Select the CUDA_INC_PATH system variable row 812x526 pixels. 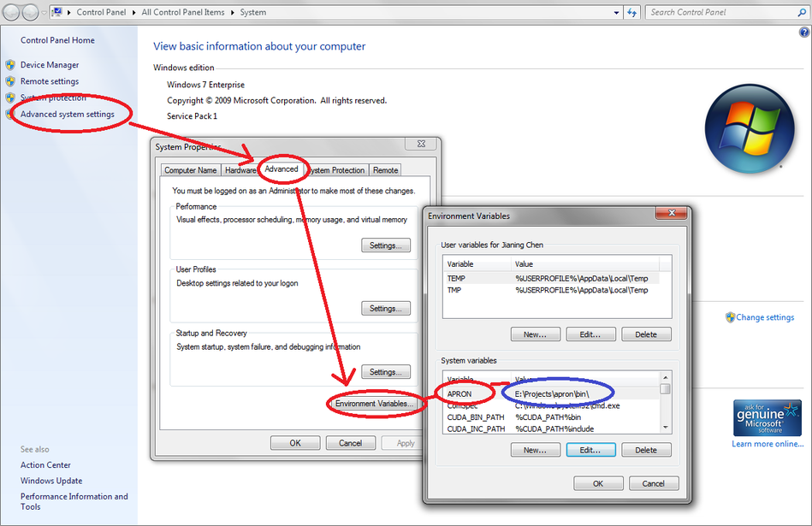[x=552, y=429]
